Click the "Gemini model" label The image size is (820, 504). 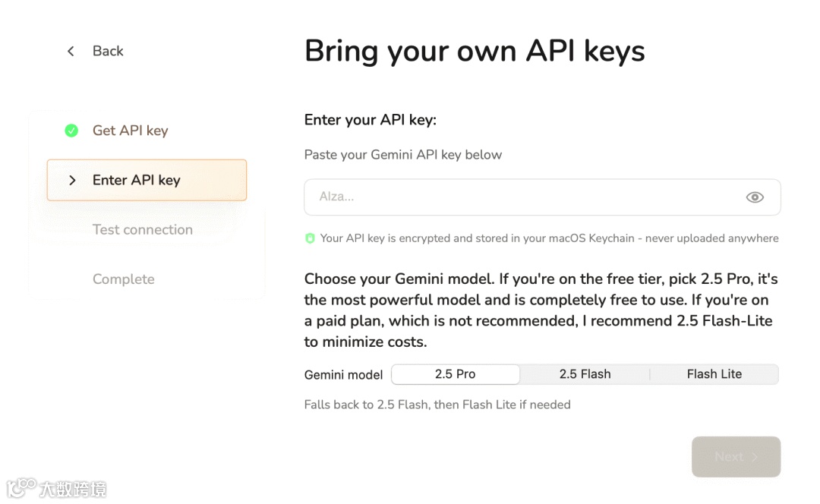coord(343,374)
